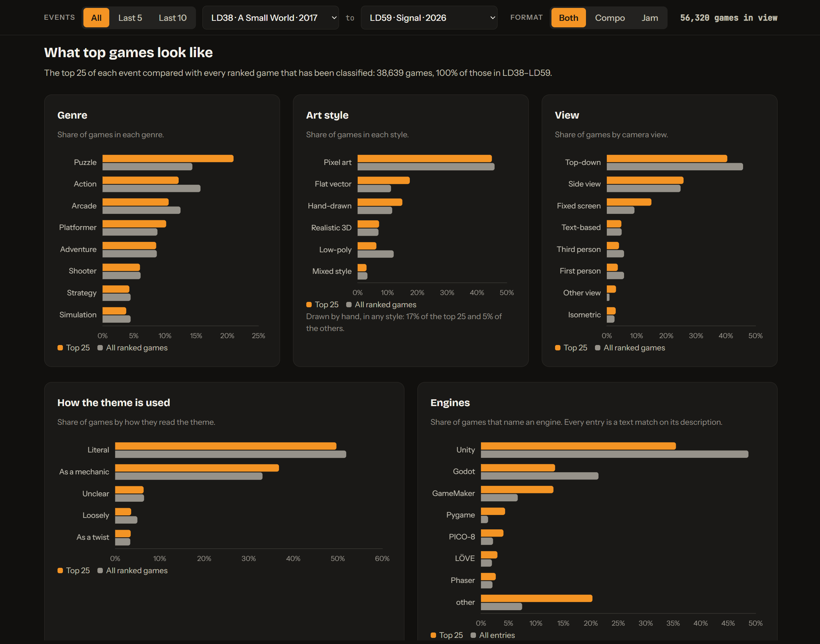Screen dimensions: 820x644
Task: Click the Isometric label in View chart
Action: point(584,315)
